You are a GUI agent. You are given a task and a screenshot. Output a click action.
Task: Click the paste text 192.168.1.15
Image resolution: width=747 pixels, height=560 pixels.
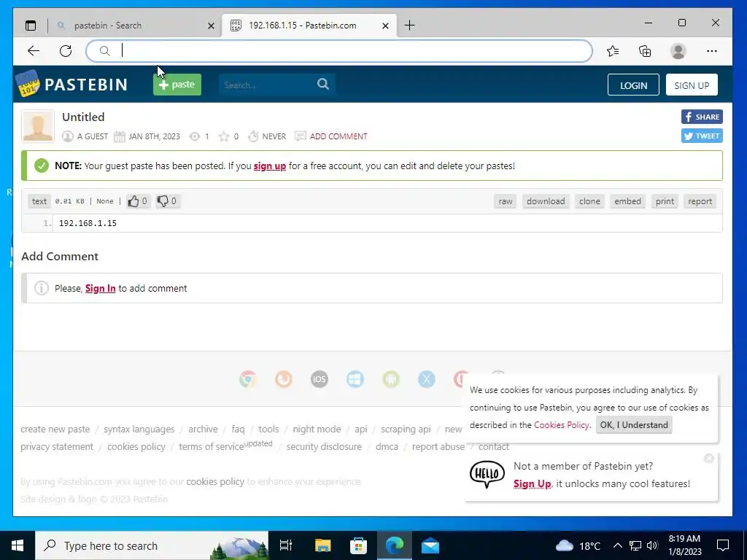[x=88, y=223]
